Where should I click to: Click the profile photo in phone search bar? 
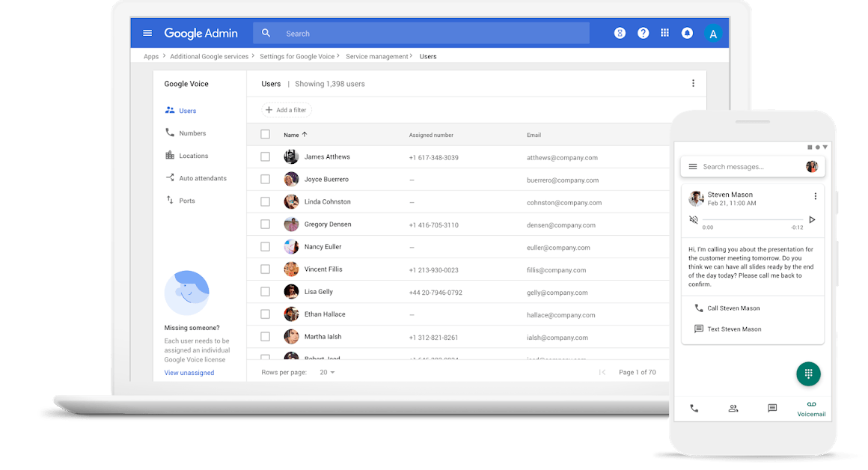812,167
